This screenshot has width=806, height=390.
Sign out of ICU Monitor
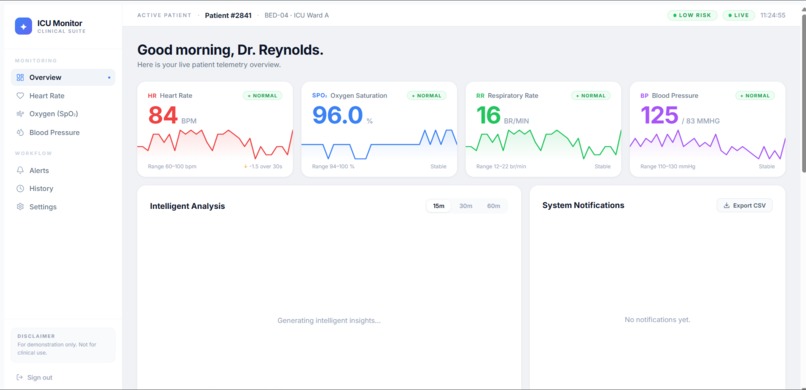coord(34,377)
